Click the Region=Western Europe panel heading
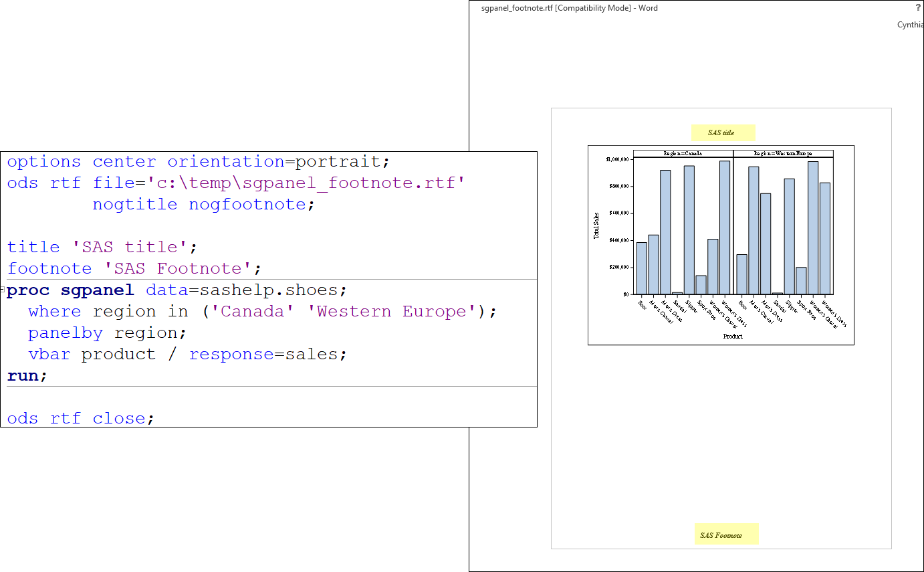This screenshot has width=924, height=572. (x=782, y=153)
